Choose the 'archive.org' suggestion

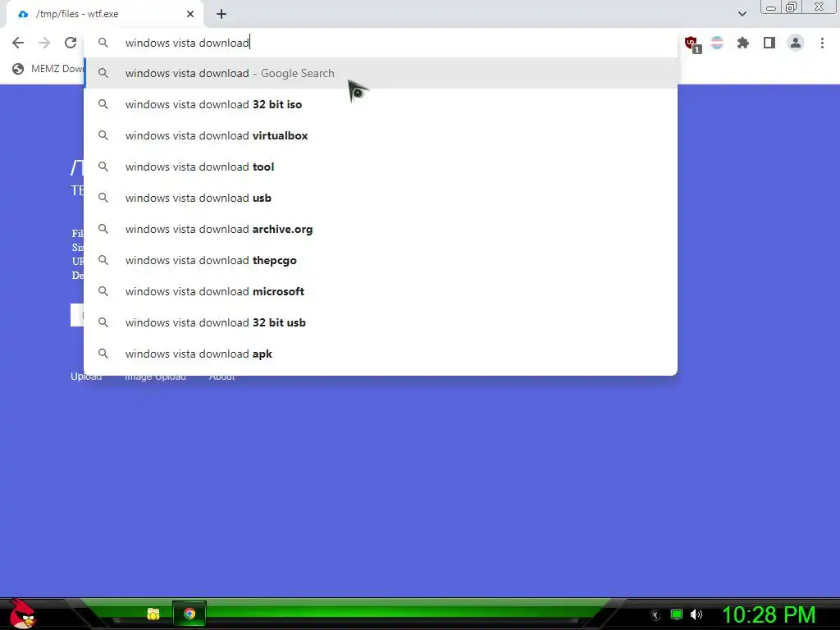(381, 229)
